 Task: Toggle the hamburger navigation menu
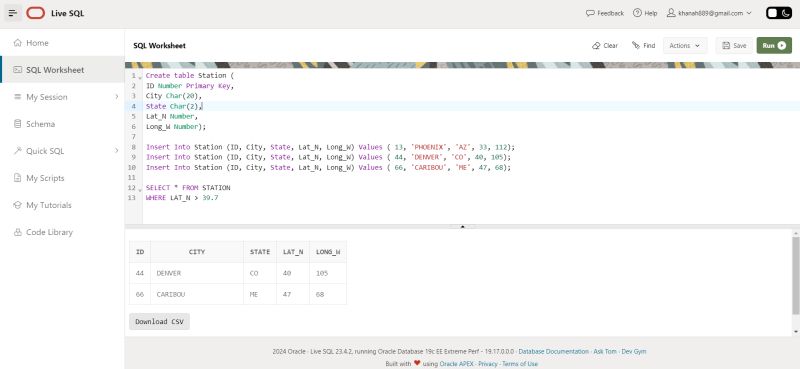click(x=13, y=13)
